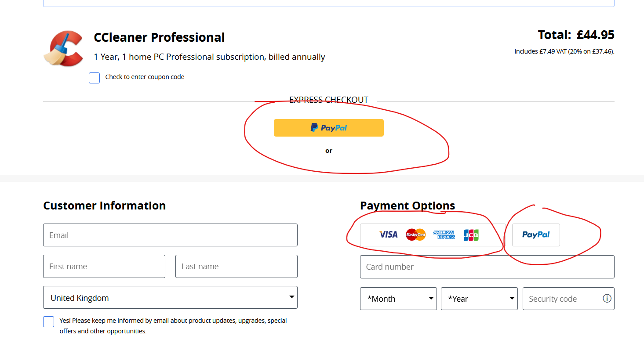Click the JCB card logo

tap(471, 235)
